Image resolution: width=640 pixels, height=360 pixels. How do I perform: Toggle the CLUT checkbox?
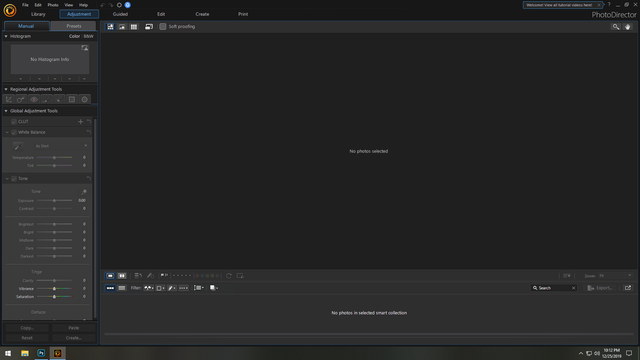pos(14,122)
